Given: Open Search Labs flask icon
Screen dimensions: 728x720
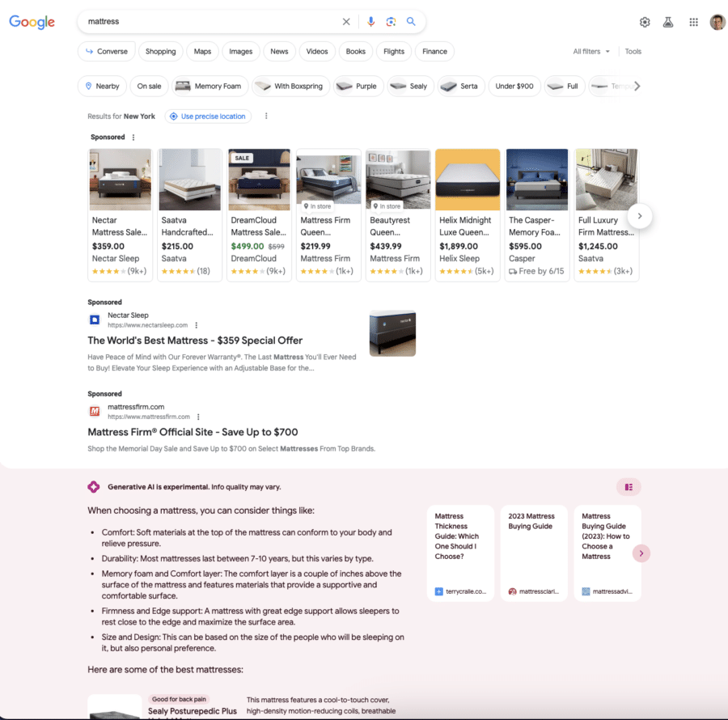Looking at the screenshot, I should (x=668, y=23).
